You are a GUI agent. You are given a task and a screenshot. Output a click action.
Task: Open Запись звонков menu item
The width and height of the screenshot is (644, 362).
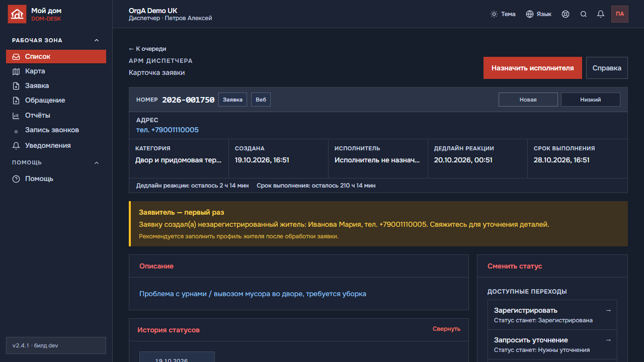click(56, 130)
